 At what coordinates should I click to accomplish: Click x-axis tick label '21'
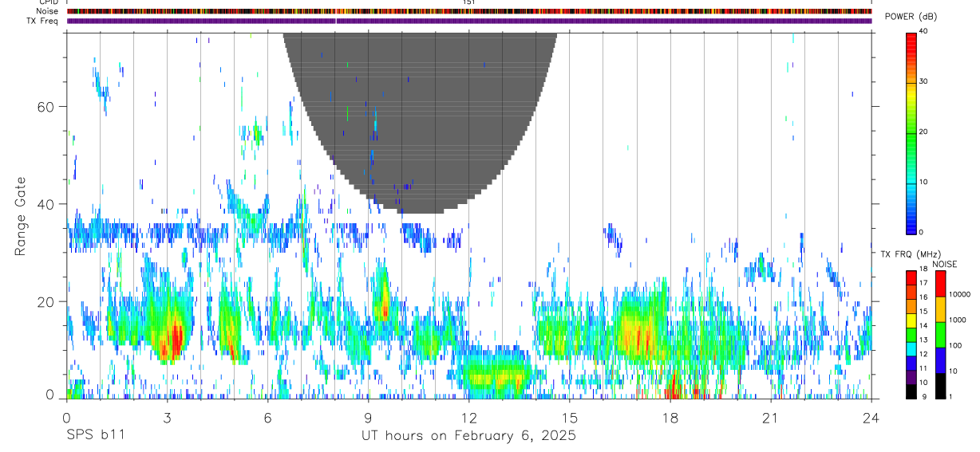[x=770, y=418]
